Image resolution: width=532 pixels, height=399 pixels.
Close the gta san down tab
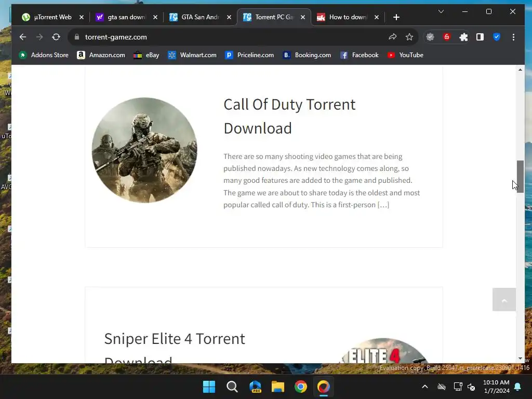click(155, 17)
